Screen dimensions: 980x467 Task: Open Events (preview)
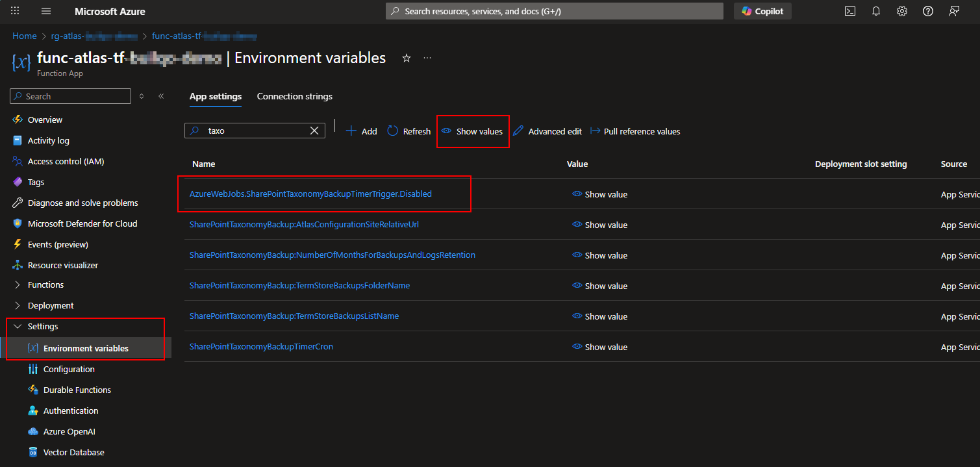(x=58, y=244)
